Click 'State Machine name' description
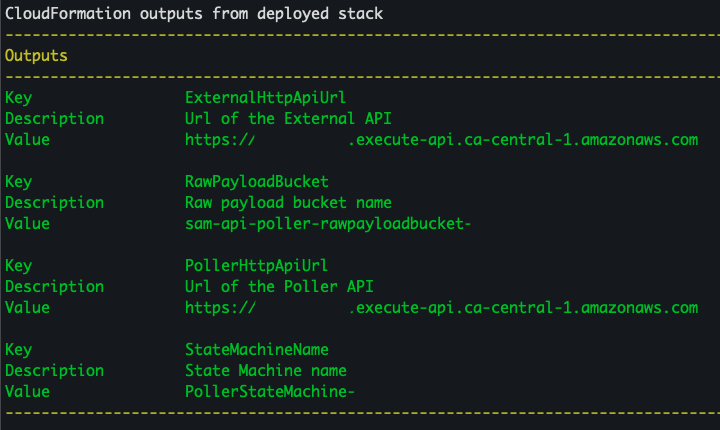720x430 pixels. pyautogui.click(x=265, y=371)
